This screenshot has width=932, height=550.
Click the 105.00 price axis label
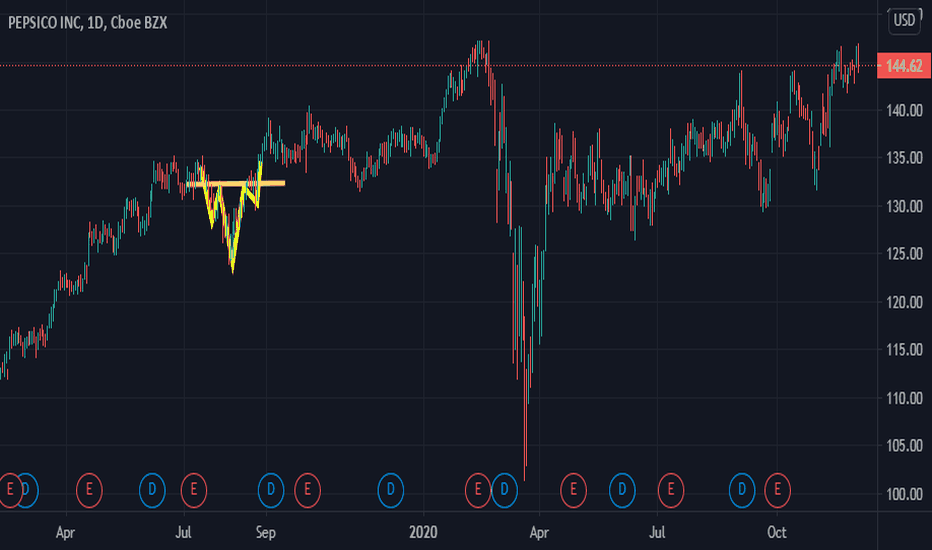coord(904,445)
